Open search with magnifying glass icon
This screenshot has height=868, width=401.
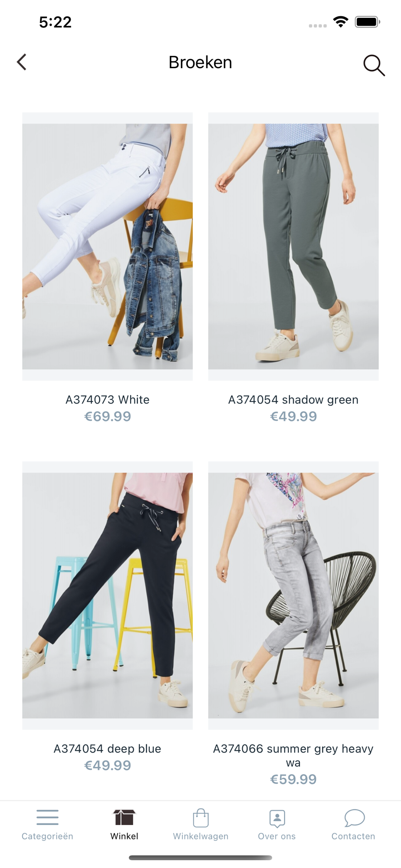(374, 65)
